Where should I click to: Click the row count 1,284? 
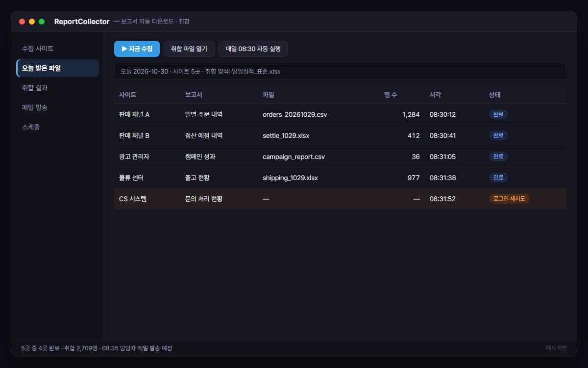(x=411, y=114)
